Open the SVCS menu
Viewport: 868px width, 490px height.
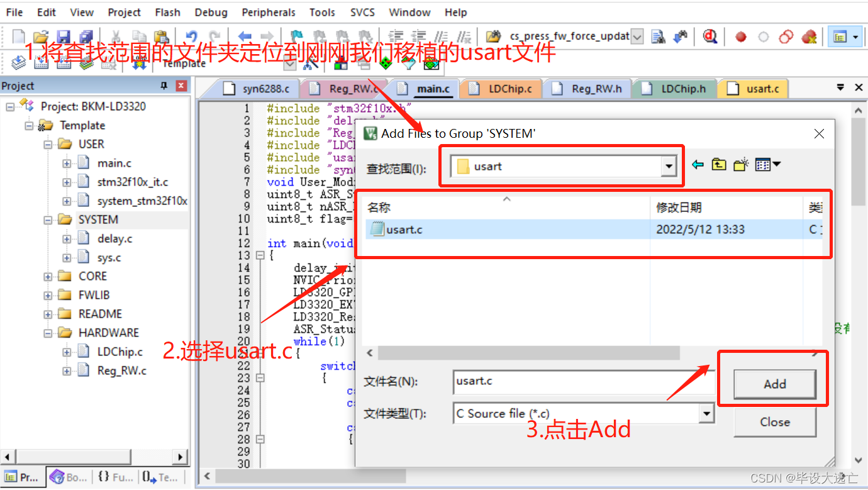pos(362,12)
